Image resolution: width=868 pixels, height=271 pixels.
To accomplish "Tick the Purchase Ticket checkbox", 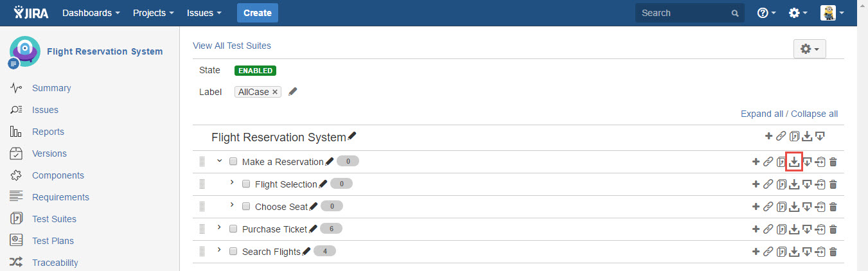I will [x=233, y=229].
